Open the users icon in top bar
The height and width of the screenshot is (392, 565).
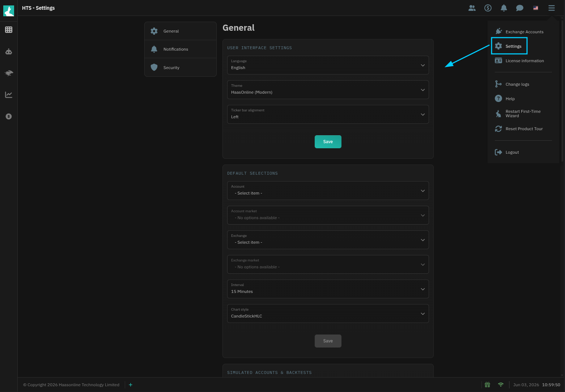(472, 8)
